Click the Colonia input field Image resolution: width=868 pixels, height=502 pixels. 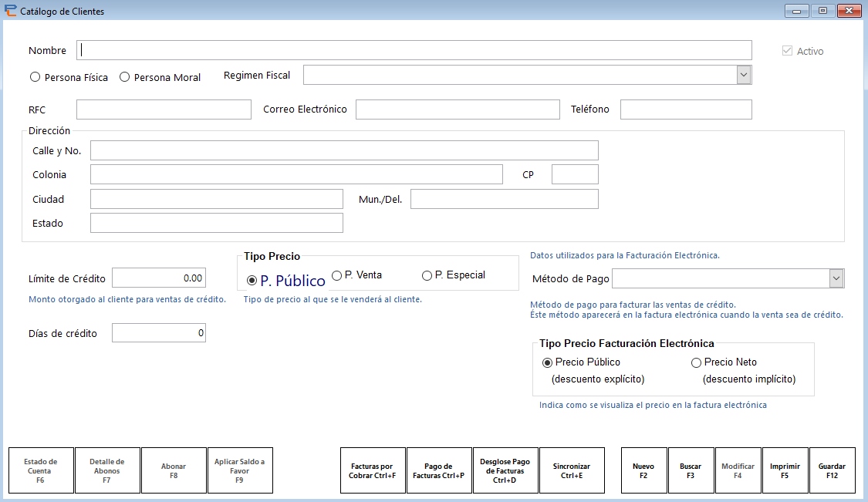(297, 174)
